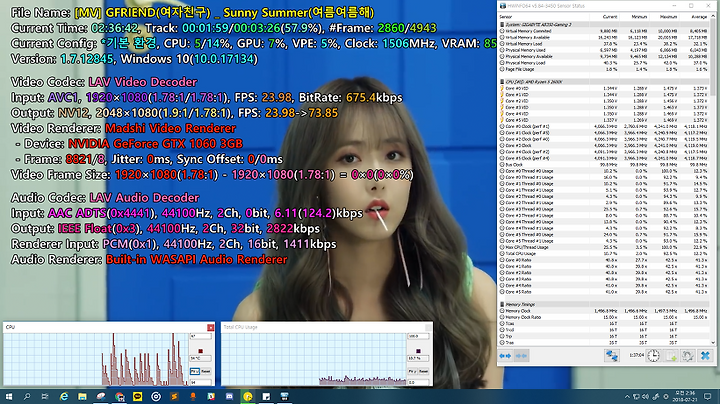Select Physical Memory Used row
The image size is (720, 404).
[604, 50]
